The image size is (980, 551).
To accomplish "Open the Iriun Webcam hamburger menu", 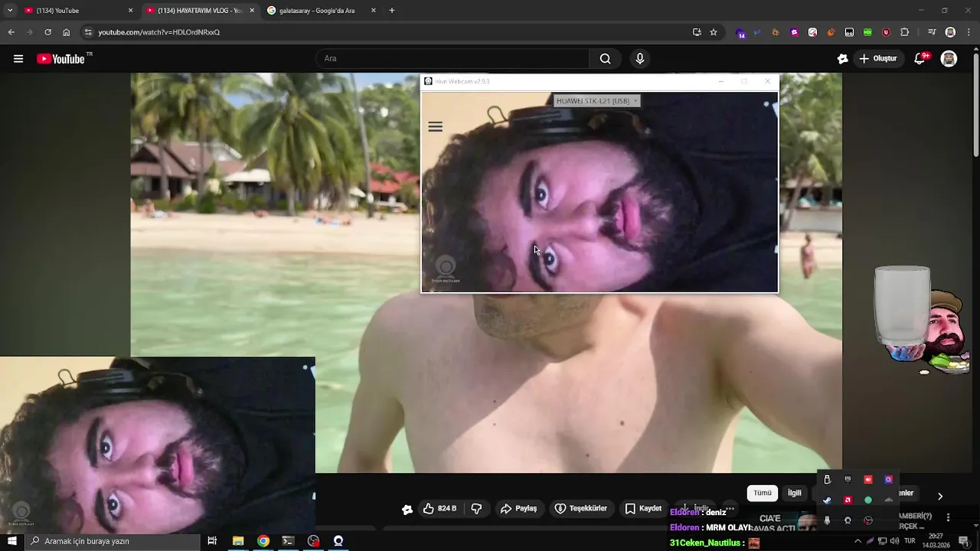I will coord(435,127).
